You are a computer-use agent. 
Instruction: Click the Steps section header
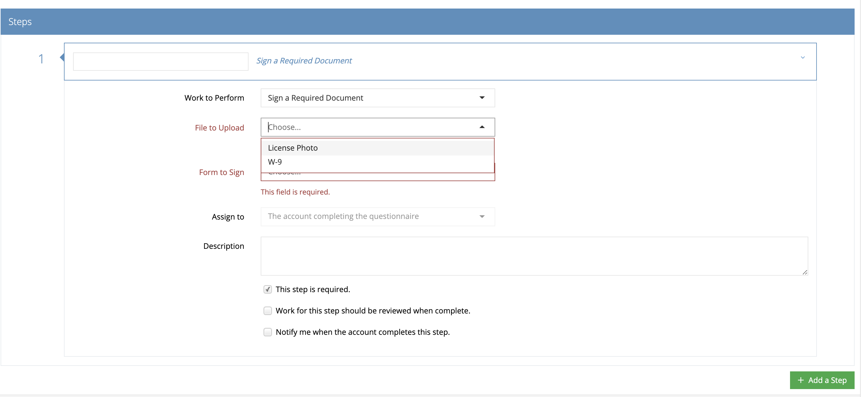pyautogui.click(x=20, y=22)
